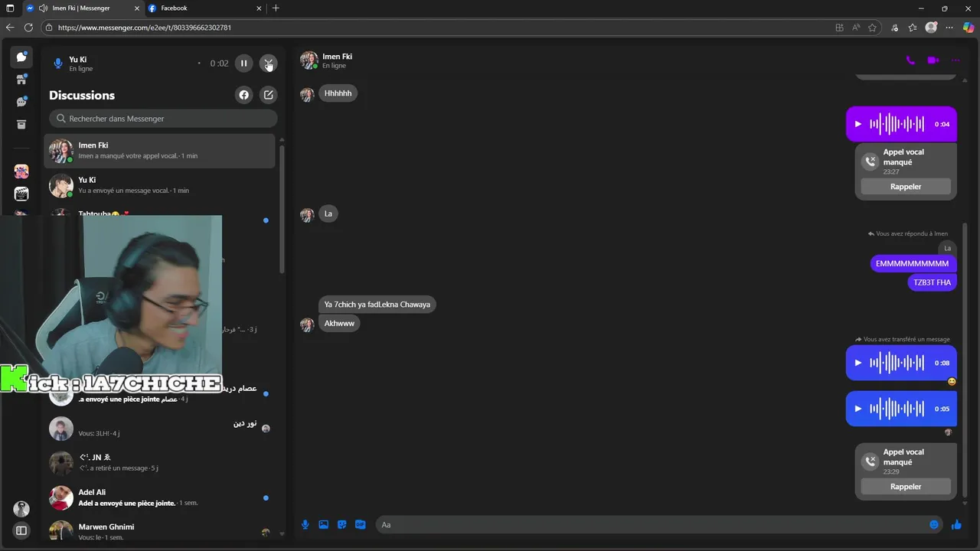Start a video call with Imen Fki
This screenshot has height=551, width=980.
point(933,60)
